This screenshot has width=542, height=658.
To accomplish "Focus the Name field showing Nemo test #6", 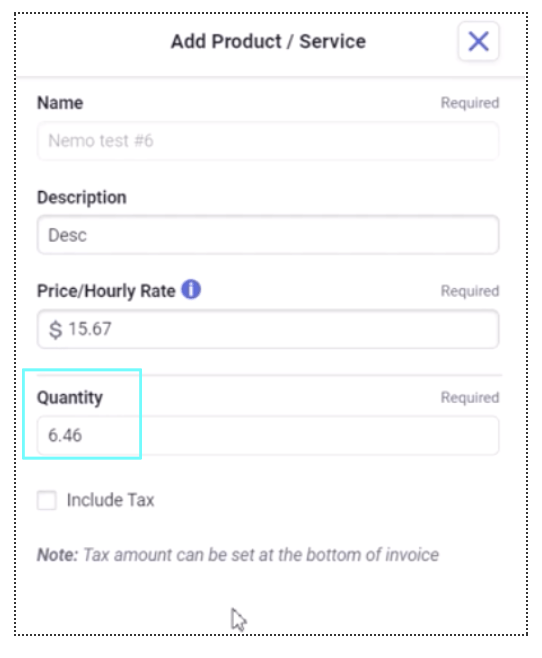I will click(x=268, y=141).
